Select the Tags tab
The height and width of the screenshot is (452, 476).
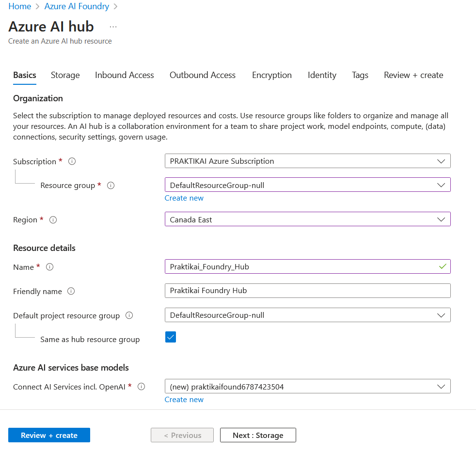pyautogui.click(x=360, y=75)
